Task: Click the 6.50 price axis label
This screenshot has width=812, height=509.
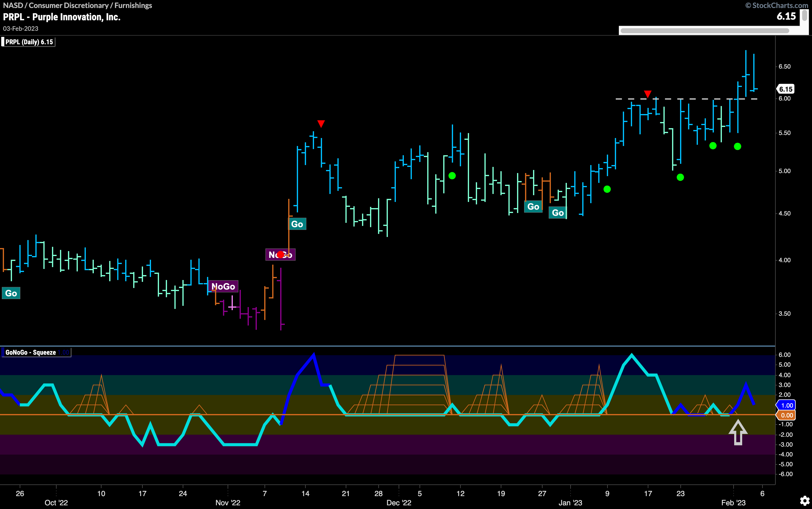Action: coord(784,67)
